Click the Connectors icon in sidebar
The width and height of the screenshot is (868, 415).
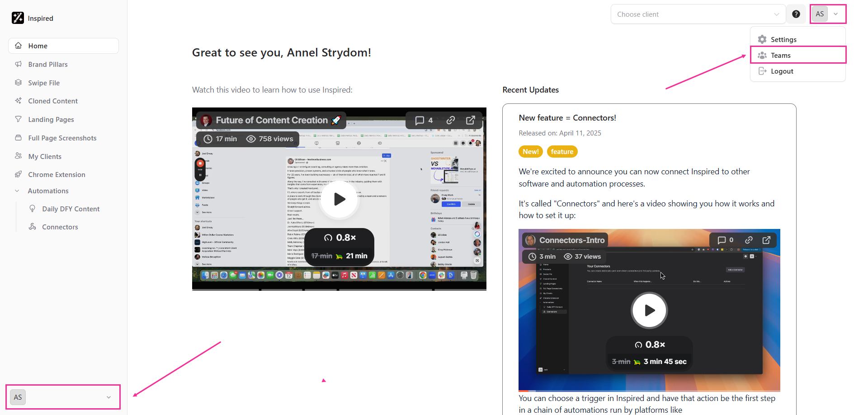(33, 227)
